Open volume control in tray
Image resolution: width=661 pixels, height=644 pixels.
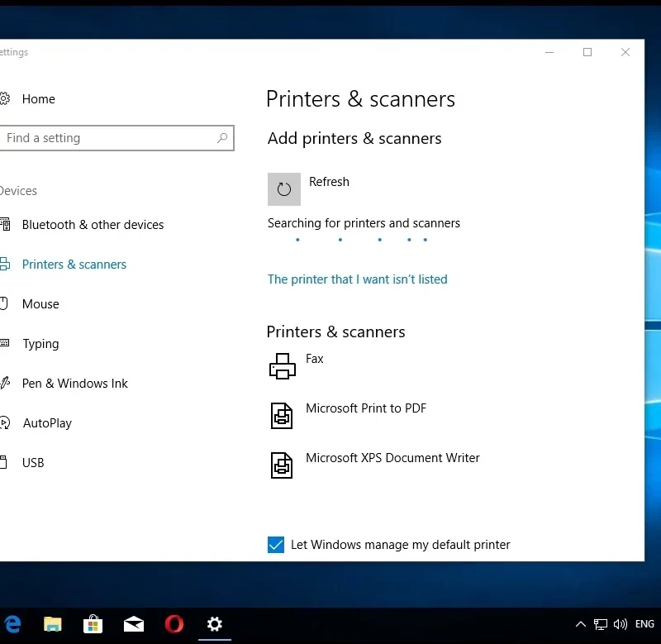point(621,624)
